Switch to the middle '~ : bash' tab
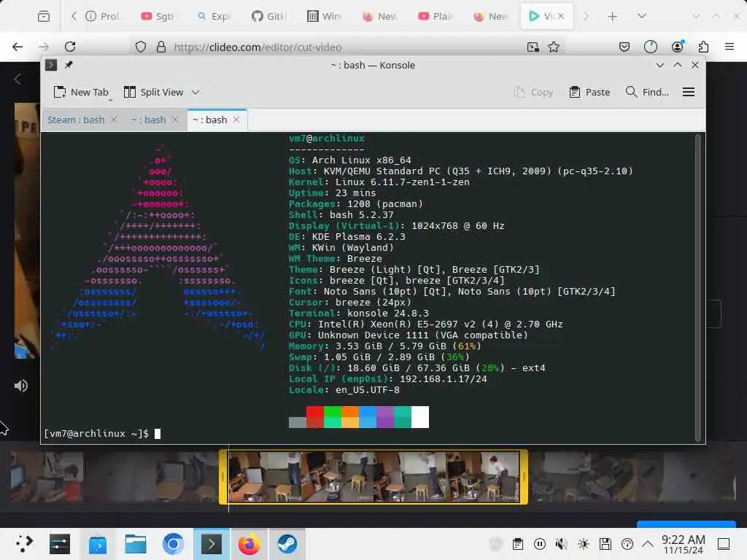 (148, 120)
